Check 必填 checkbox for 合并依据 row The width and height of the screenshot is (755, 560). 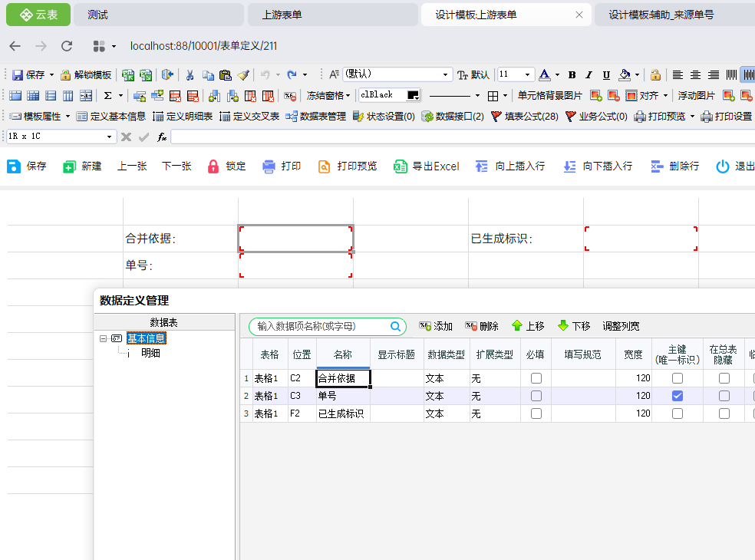point(536,378)
